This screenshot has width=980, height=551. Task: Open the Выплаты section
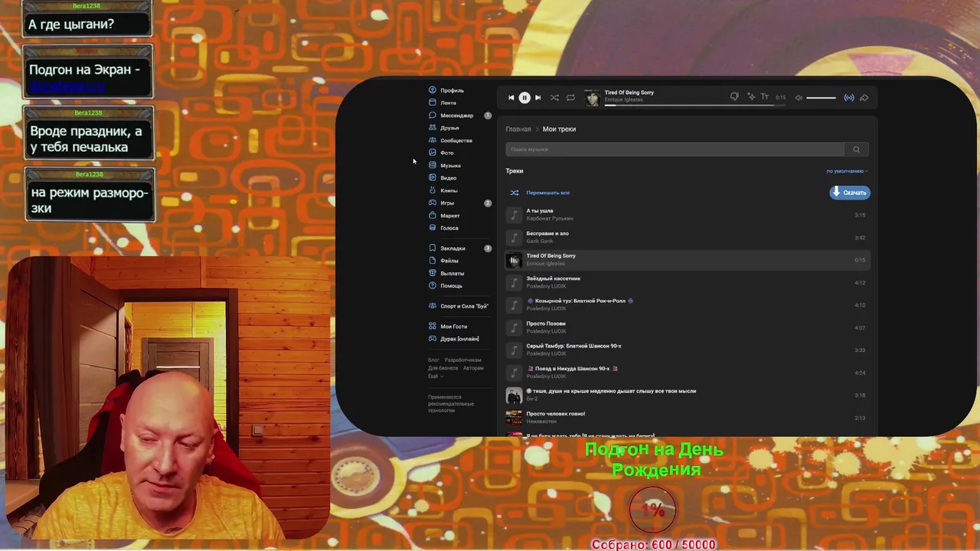pos(447,273)
